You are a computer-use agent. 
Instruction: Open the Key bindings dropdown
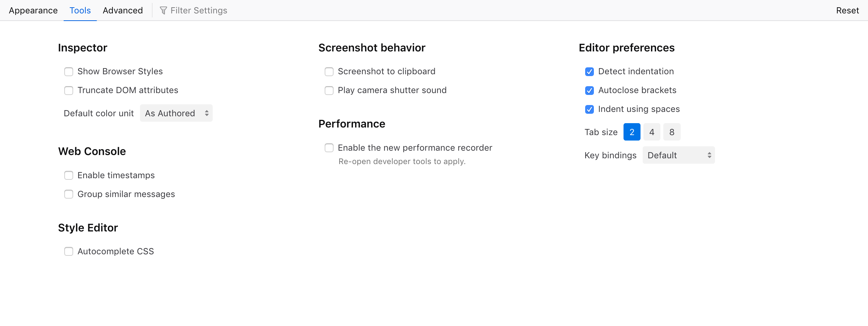tap(678, 155)
